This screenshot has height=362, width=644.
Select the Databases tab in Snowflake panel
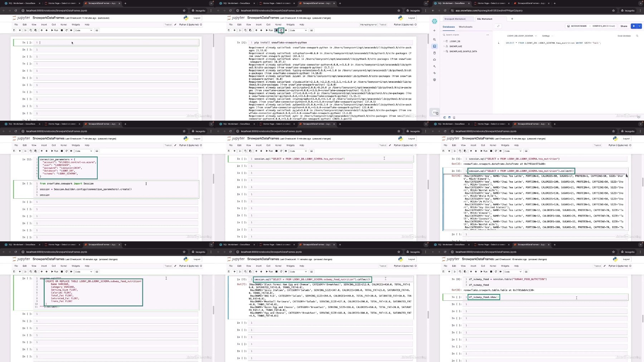click(449, 27)
